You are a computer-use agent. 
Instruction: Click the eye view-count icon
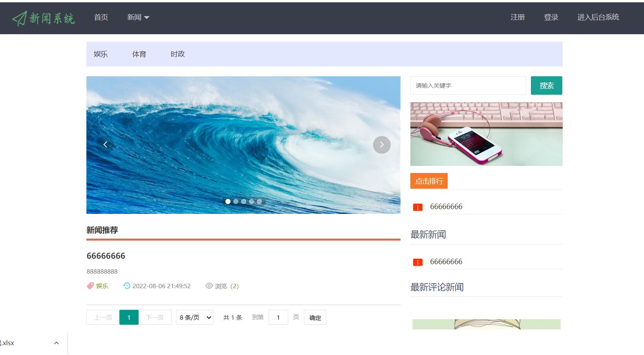pos(209,286)
